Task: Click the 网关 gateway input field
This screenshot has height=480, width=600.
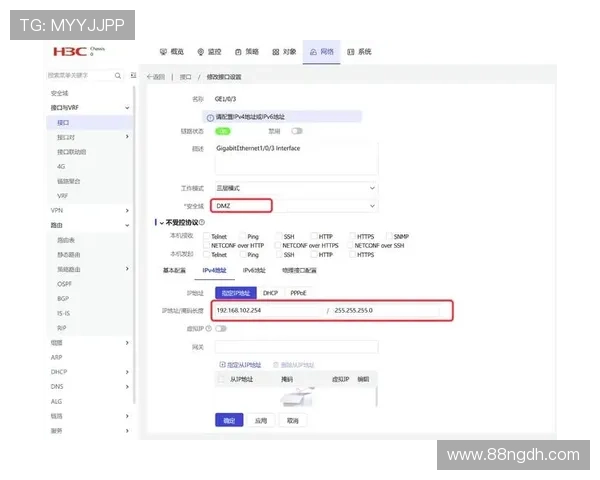Action: (x=296, y=347)
